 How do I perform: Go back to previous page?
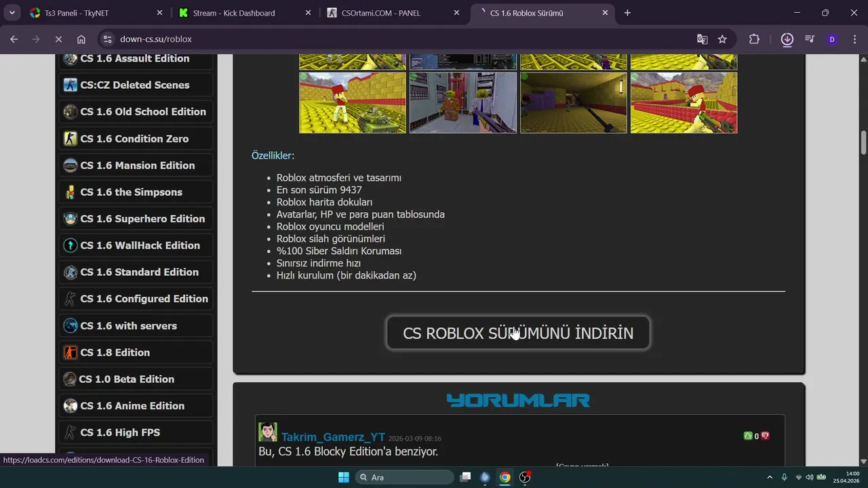point(14,39)
